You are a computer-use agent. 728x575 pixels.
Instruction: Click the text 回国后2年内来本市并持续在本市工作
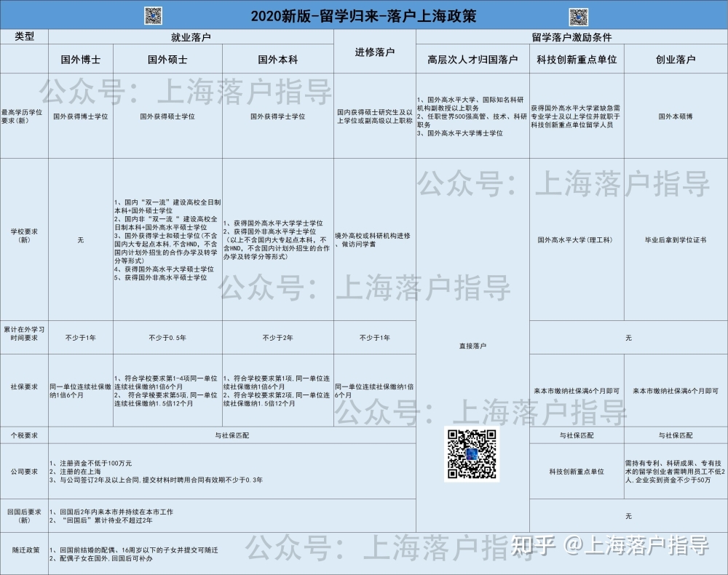(116, 512)
